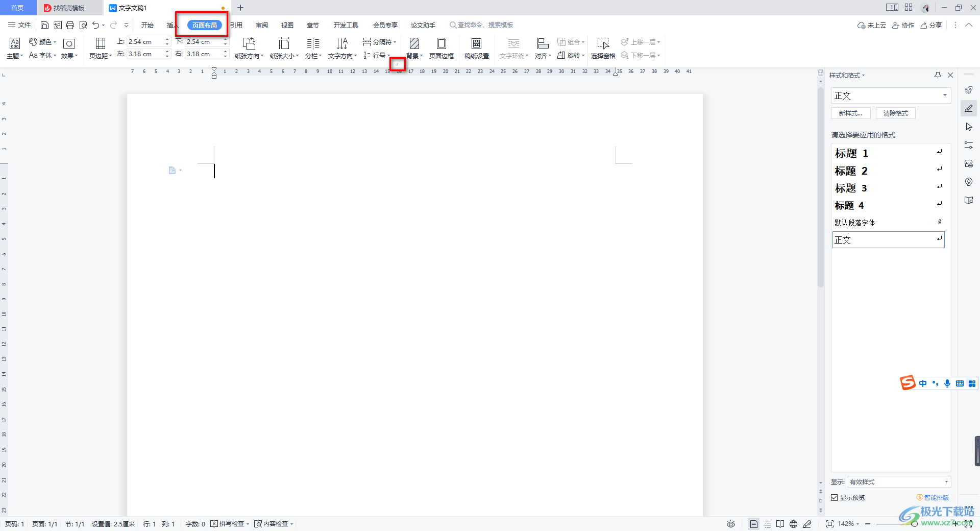Open 稿纸设置 manuscript paper settings
This screenshot has width=980, height=531.
[476, 48]
